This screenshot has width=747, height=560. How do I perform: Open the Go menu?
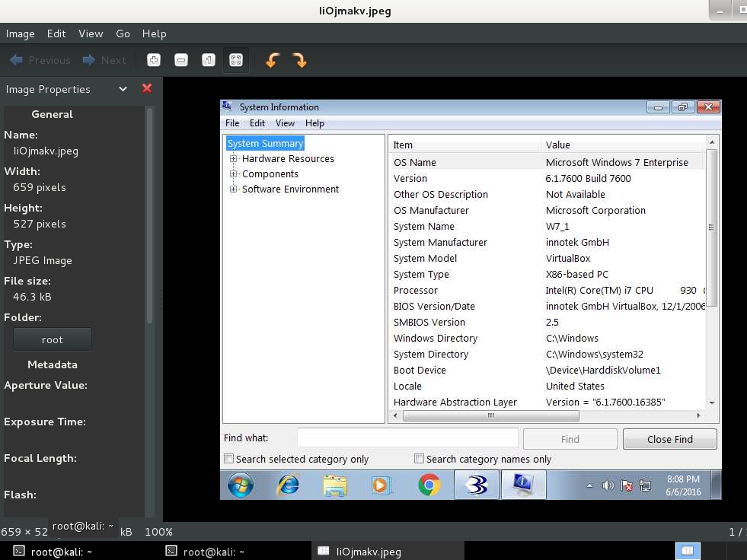coord(123,33)
